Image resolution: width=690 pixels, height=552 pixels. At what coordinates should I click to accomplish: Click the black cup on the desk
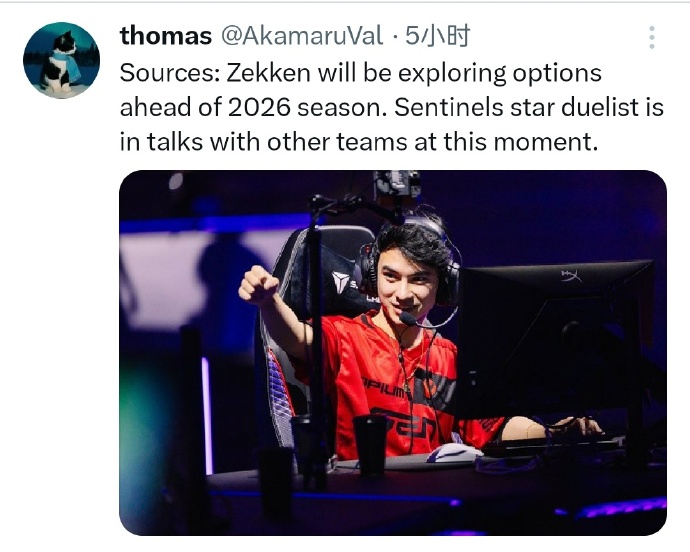click(369, 444)
